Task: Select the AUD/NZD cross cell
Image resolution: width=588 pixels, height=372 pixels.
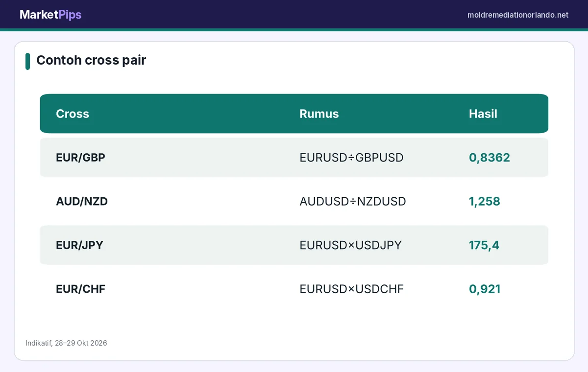Action: 82,201
